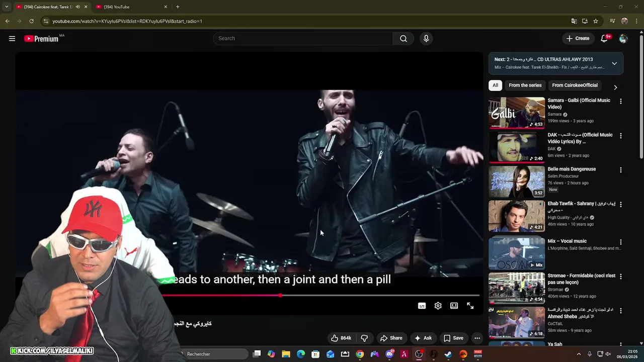Dislike this video

tap(365, 338)
